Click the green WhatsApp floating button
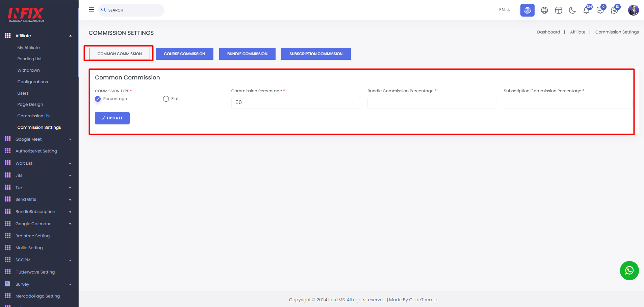Image resolution: width=644 pixels, height=307 pixels. point(629,270)
